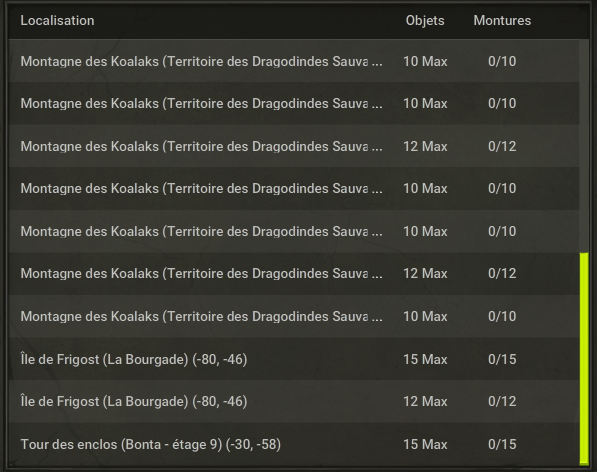Select the fourth Montagne des Koalaks row
The width and height of the screenshot is (597, 472).
(x=294, y=188)
